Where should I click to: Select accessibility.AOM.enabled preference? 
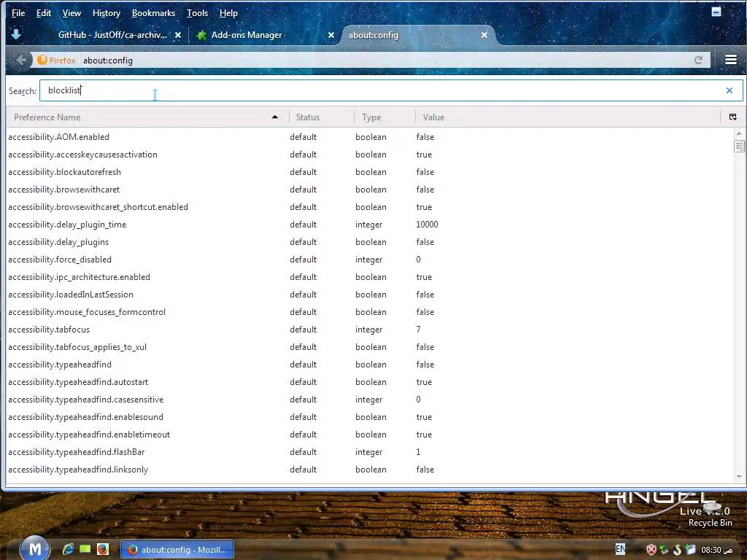[370, 137]
